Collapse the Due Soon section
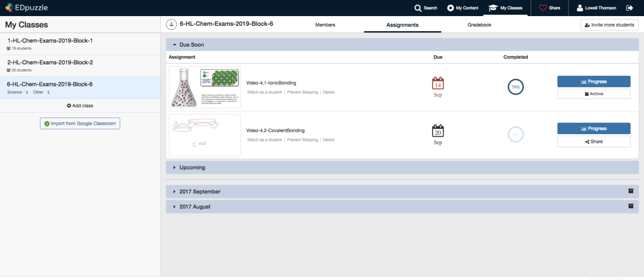Viewport: 644px width, 280px height. (175, 45)
